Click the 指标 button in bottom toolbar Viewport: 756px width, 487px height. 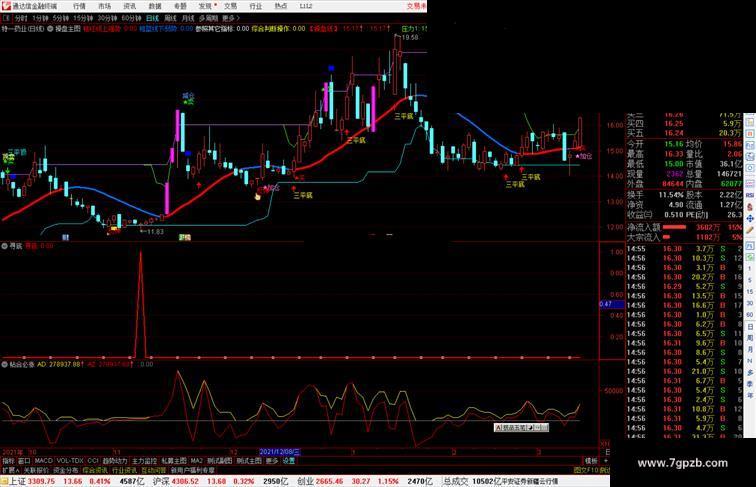[x=9, y=461]
